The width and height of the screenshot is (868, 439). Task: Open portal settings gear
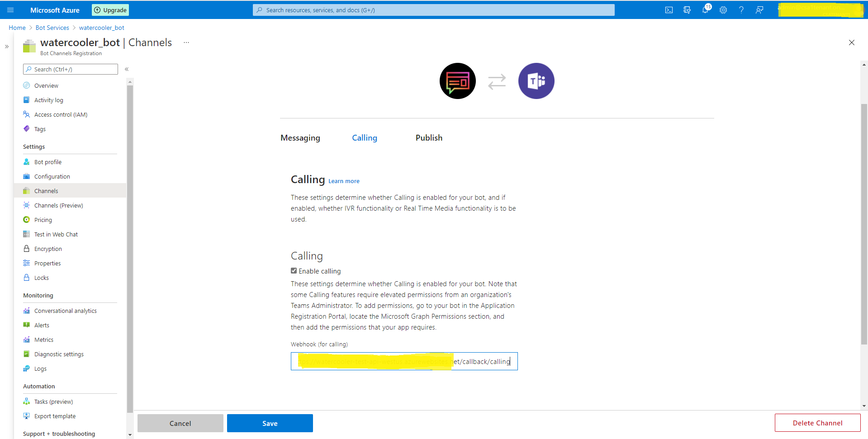723,10
